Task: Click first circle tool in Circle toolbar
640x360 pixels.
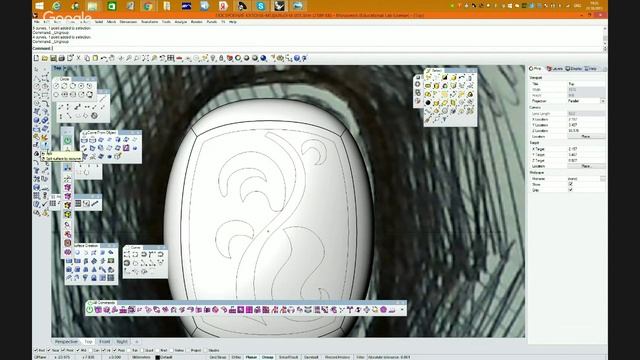Action: (56, 86)
